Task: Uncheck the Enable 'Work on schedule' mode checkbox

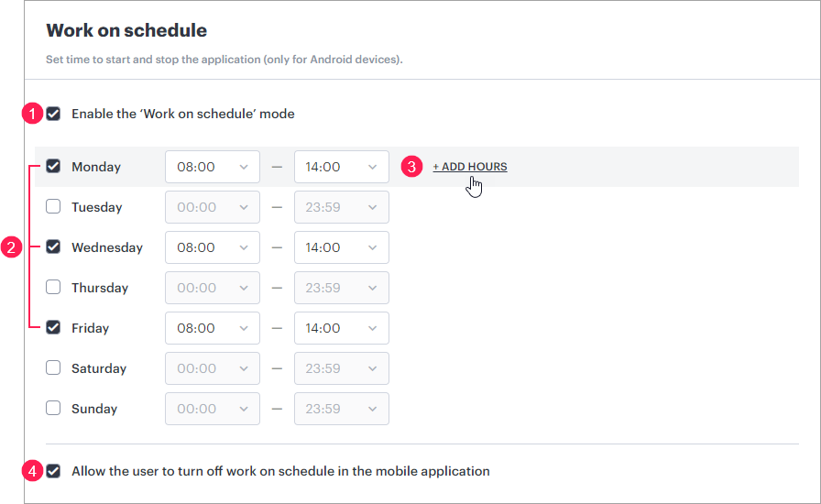Action: click(54, 115)
